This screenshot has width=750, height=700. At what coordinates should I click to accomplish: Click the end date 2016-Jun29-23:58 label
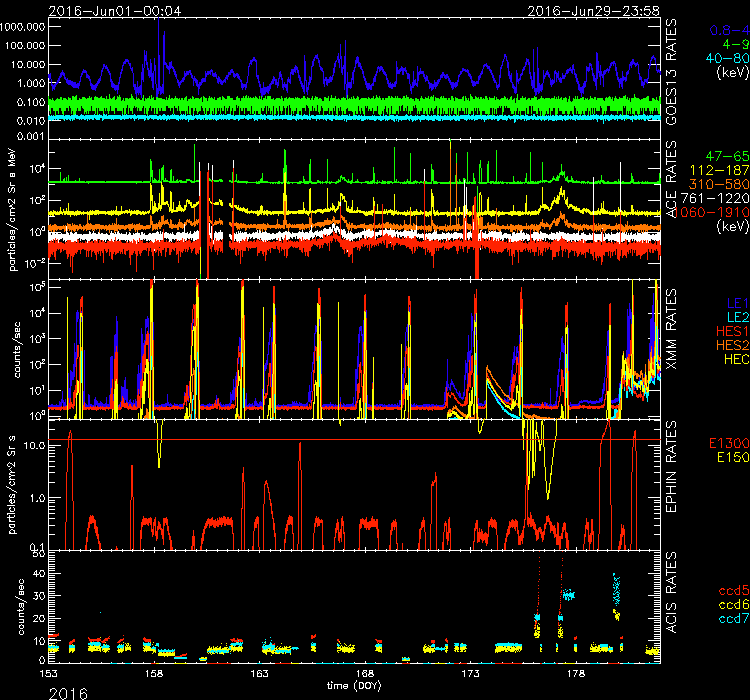604,9
